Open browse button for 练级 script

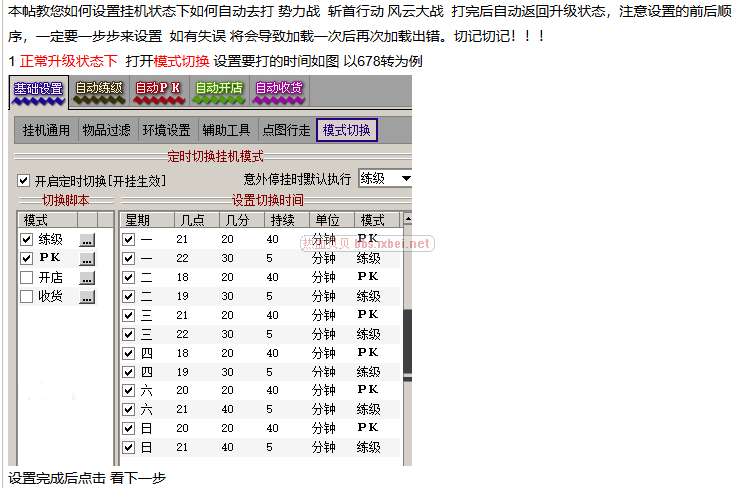[x=87, y=240]
